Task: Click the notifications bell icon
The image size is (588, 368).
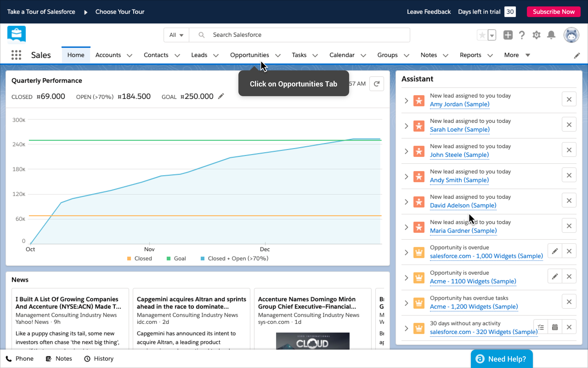Action: [x=551, y=35]
